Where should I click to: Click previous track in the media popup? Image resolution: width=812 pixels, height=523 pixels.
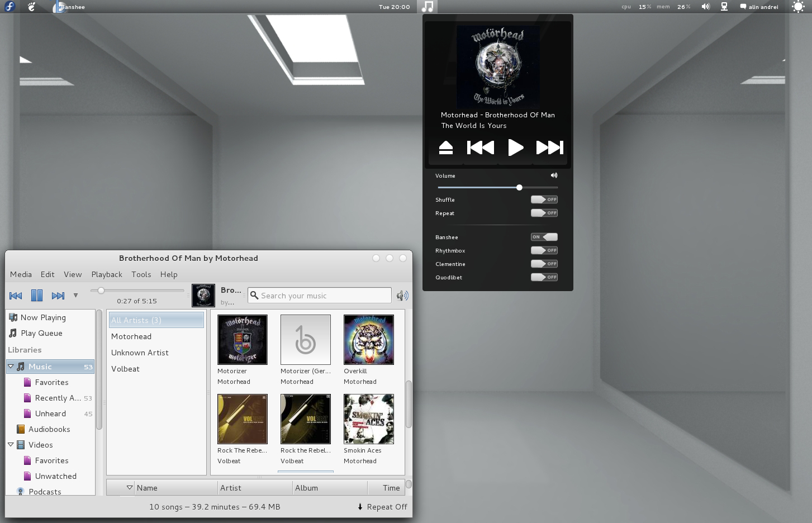(481, 148)
